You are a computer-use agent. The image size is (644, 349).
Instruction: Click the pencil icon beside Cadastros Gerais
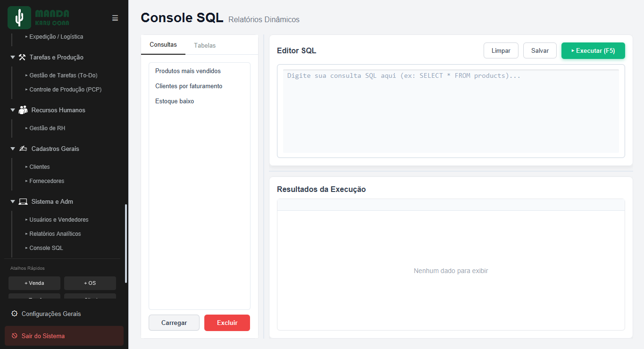pyautogui.click(x=23, y=149)
